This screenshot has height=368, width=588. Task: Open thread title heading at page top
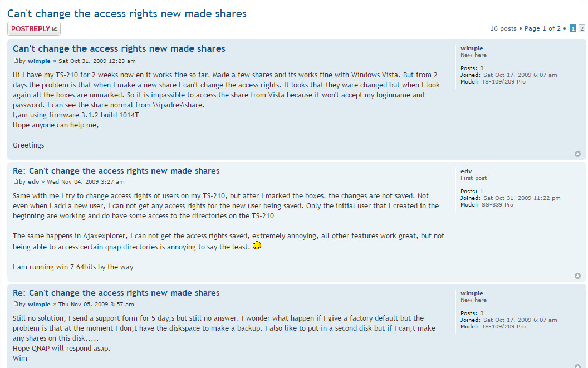(127, 13)
